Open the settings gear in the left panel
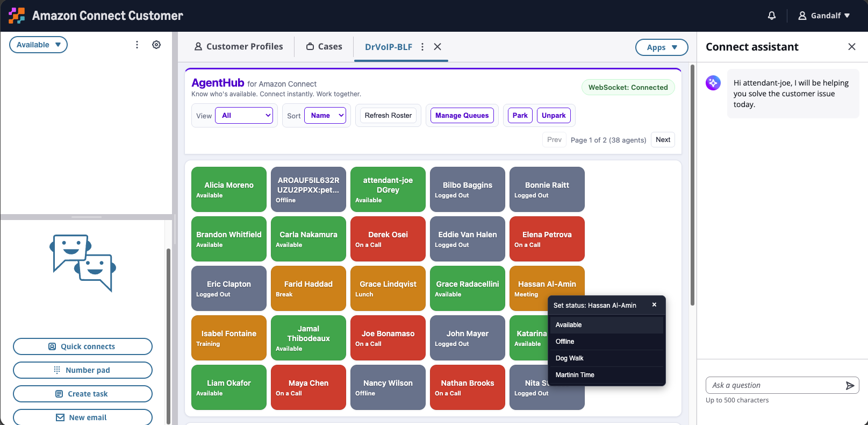Image resolution: width=868 pixels, height=425 pixels. pyautogui.click(x=156, y=45)
